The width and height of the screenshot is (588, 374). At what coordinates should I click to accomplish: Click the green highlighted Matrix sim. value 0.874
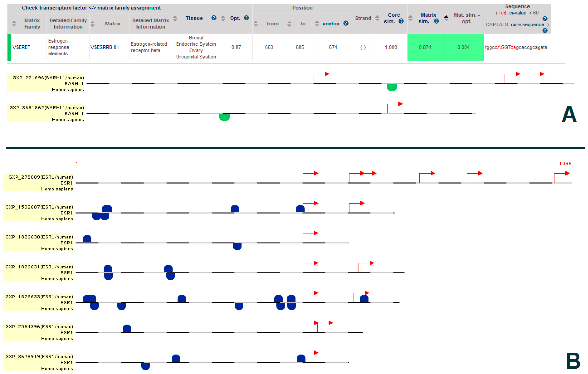pyautogui.click(x=425, y=47)
